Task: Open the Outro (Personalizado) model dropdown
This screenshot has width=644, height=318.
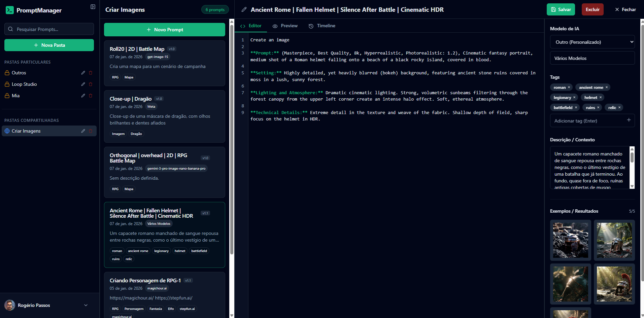Action: click(592, 42)
